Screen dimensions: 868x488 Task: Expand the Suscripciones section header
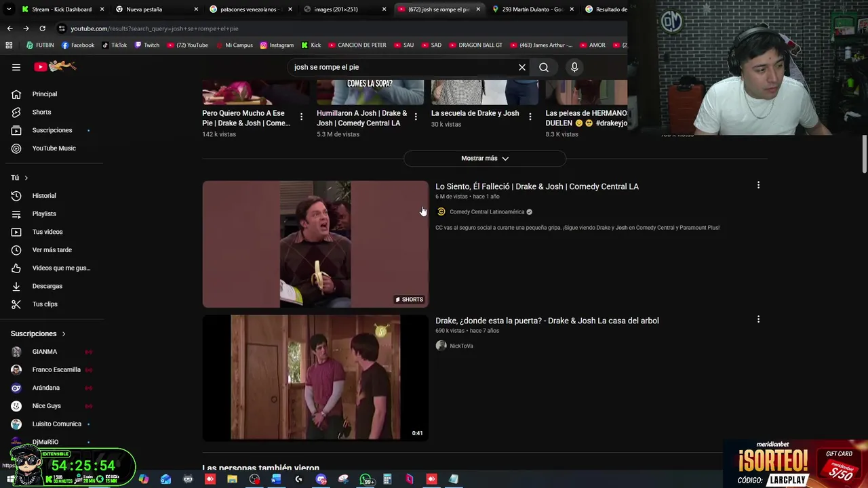pos(38,333)
